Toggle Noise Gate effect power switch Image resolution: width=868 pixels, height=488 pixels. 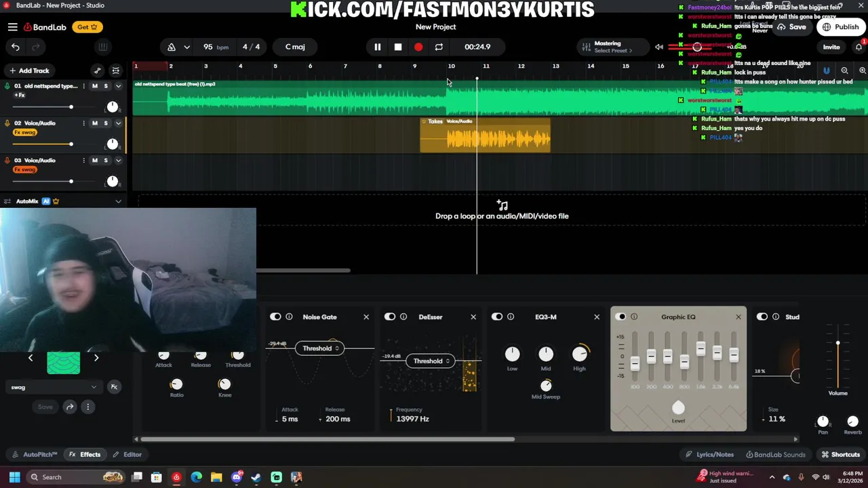(x=275, y=317)
